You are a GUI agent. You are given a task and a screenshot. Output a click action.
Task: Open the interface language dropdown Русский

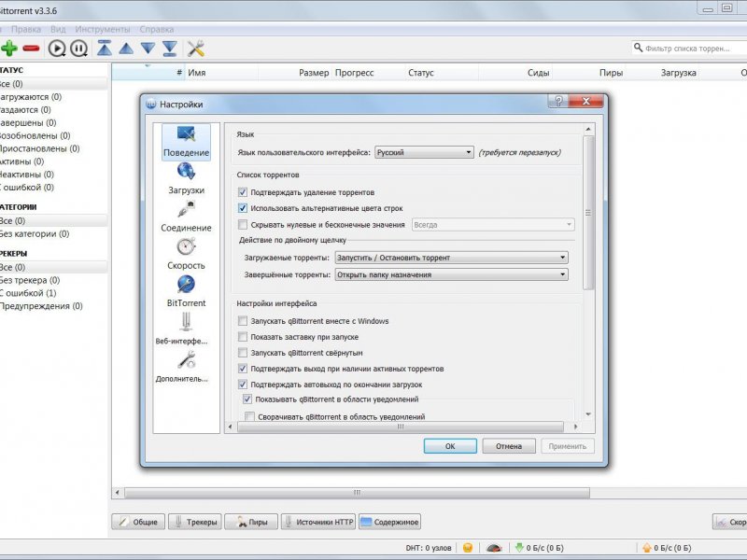(x=424, y=152)
